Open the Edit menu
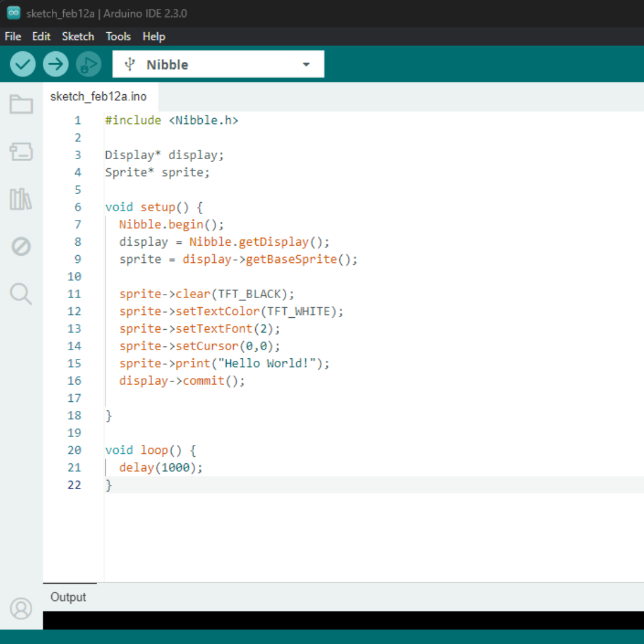The width and height of the screenshot is (644, 644). coord(41,36)
